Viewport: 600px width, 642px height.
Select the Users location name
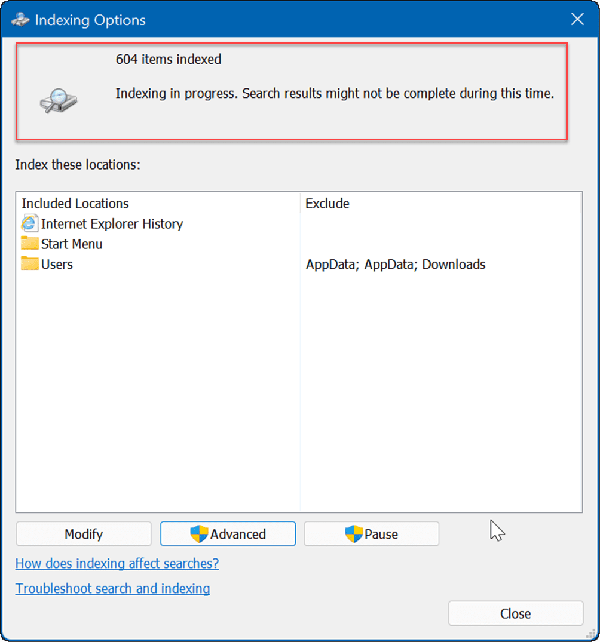57,264
